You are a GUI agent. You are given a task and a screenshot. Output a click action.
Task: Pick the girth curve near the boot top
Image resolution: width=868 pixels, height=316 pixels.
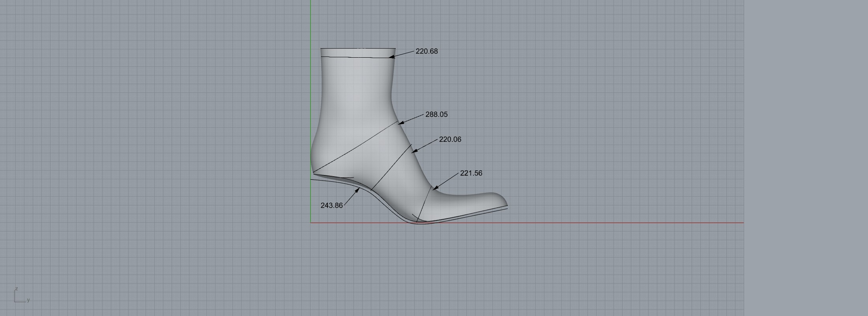(355, 57)
